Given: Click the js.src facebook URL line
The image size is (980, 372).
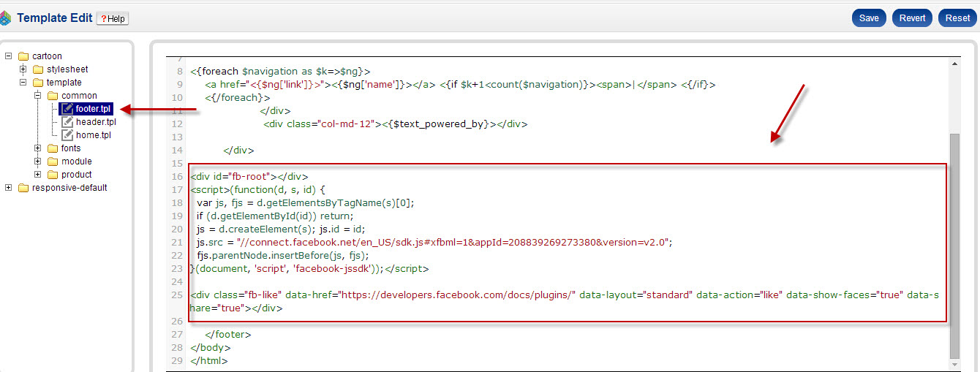Looking at the screenshot, I should pos(434,242).
